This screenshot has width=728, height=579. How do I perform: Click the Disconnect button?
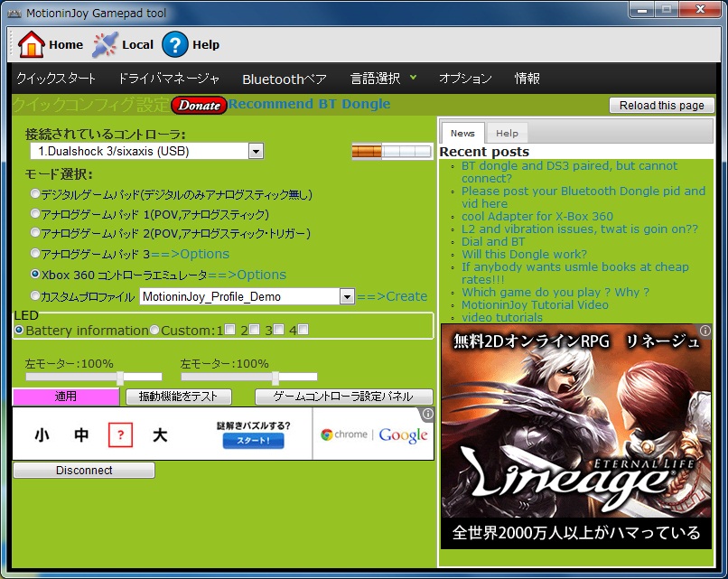pyautogui.click(x=84, y=471)
